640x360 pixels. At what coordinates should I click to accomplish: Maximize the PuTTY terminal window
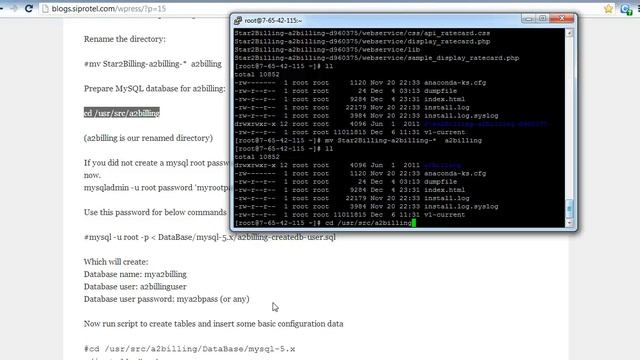pos(542,18)
